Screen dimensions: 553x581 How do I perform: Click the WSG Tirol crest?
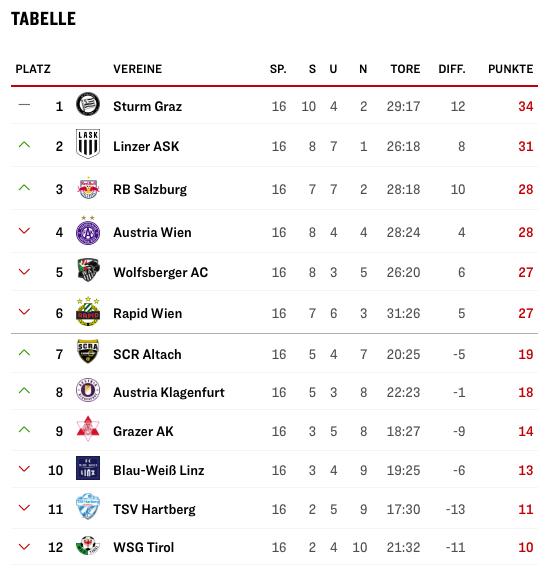pyautogui.click(x=88, y=545)
